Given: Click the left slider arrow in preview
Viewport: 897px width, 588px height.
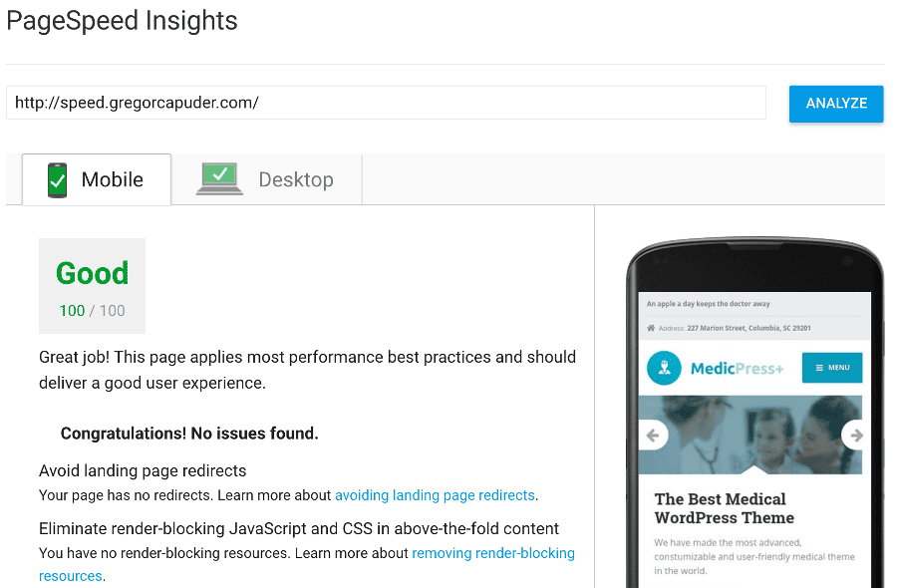Looking at the screenshot, I should [x=653, y=436].
